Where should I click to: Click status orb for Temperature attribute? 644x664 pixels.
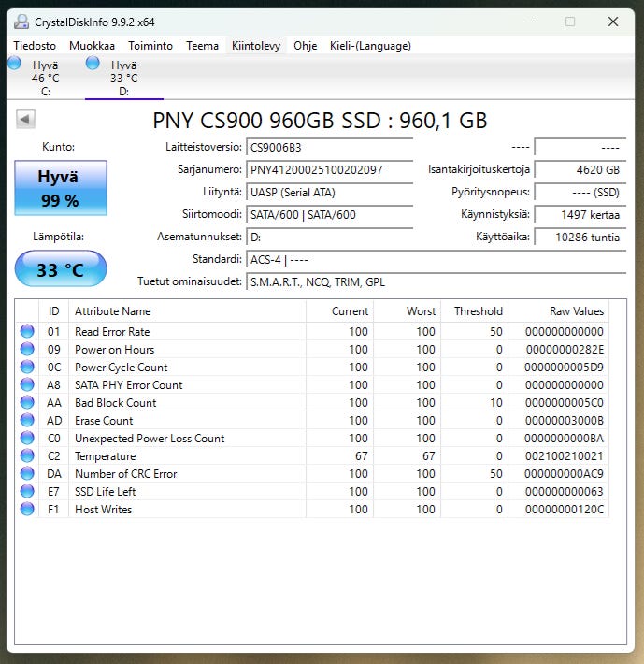(x=27, y=455)
